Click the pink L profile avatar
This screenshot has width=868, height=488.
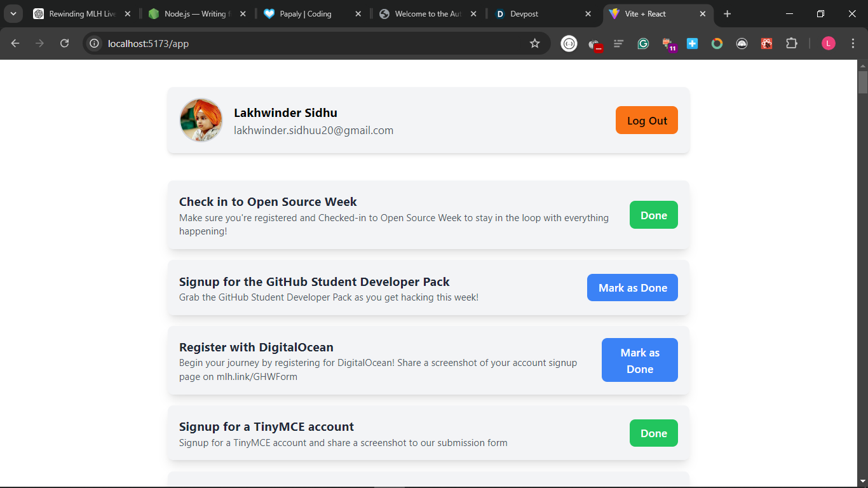[829, 43]
